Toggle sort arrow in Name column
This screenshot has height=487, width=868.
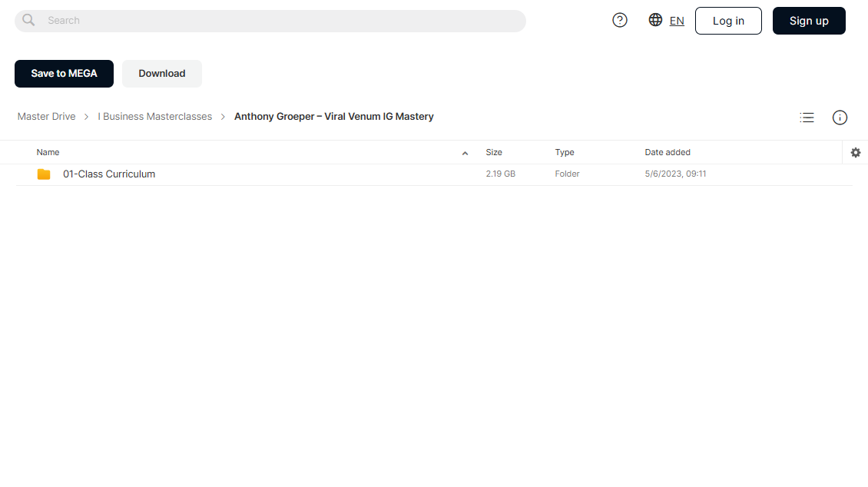pyautogui.click(x=465, y=154)
